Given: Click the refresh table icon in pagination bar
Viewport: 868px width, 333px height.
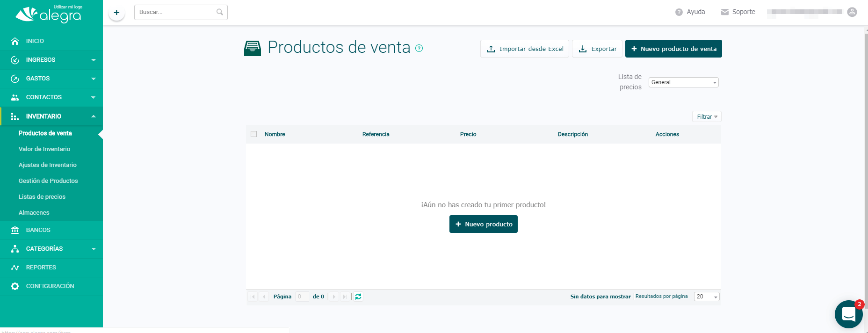Looking at the screenshot, I should click(x=358, y=297).
